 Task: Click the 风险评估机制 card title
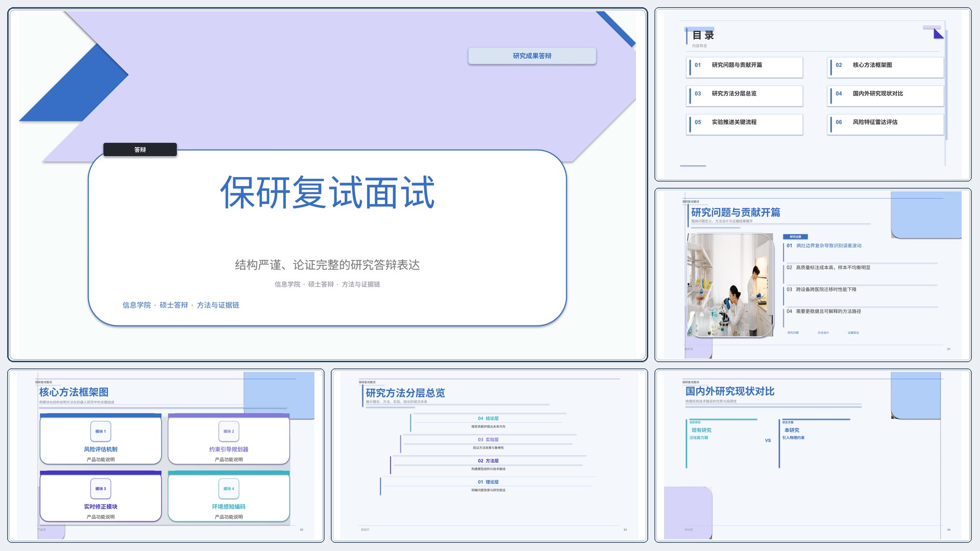pos(101,449)
